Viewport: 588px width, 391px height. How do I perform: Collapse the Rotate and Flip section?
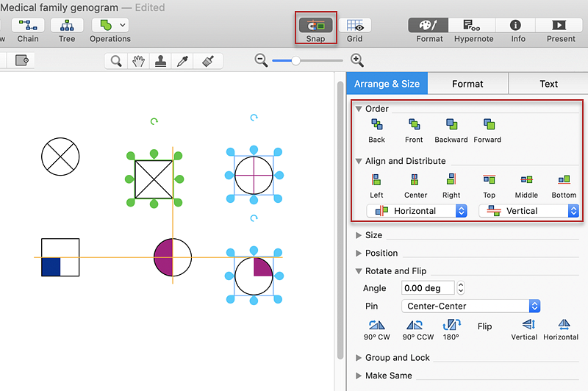[x=359, y=271]
